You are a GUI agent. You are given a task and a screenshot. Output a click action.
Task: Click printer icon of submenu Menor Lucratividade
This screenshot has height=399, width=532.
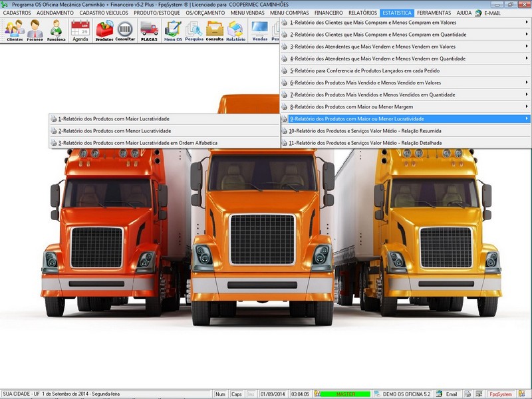click(x=54, y=131)
